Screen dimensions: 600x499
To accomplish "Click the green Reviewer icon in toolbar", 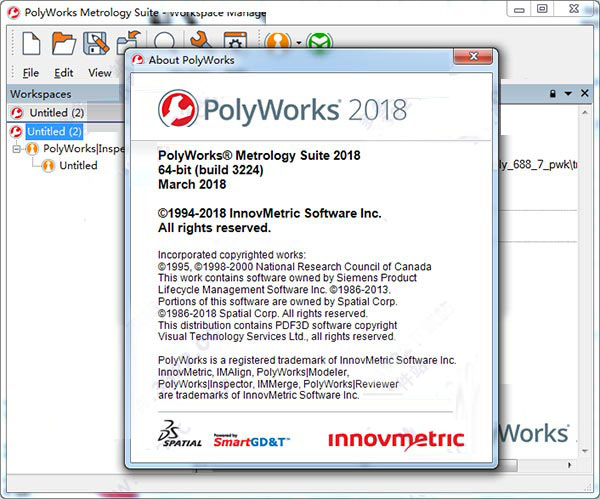I will pyautogui.click(x=319, y=41).
